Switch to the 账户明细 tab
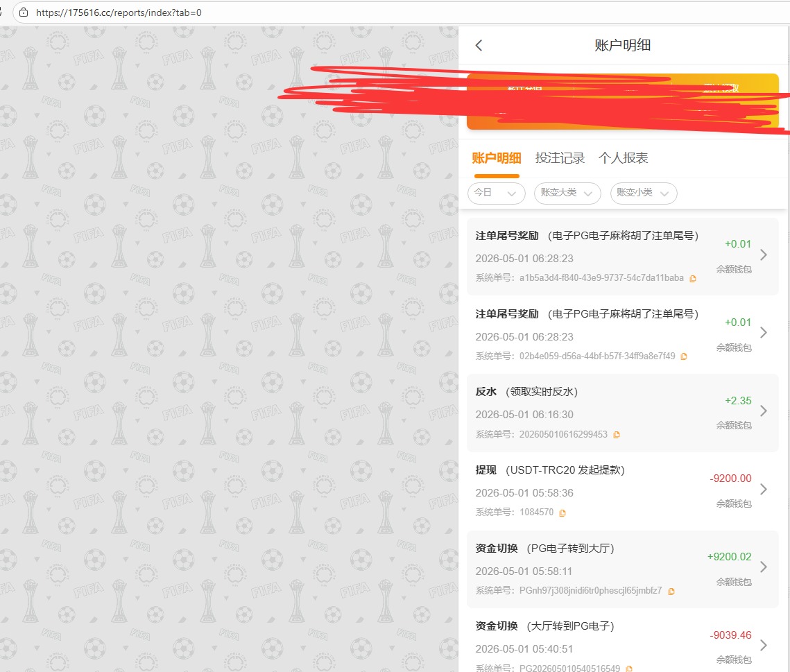The height and width of the screenshot is (672, 790). tap(497, 158)
